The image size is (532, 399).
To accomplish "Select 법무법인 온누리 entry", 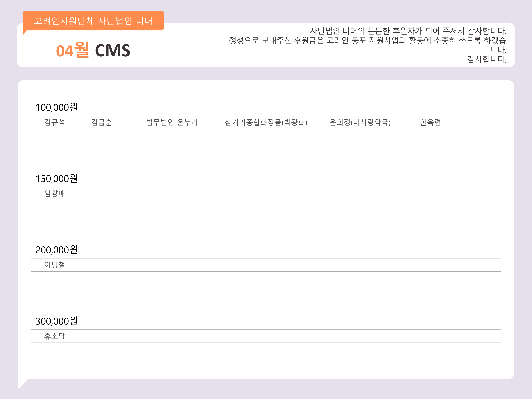I will (x=172, y=122).
